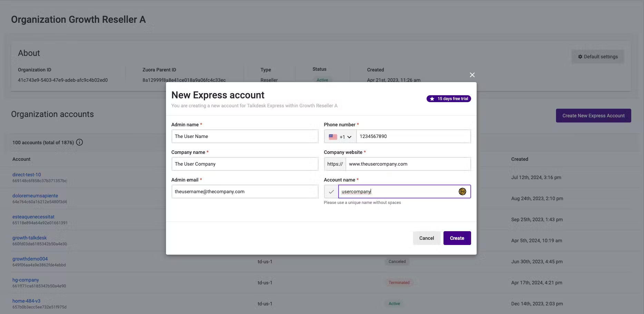Click the US flag icon in Phone number
Image resolution: width=644 pixels, height=314 pixels.
[x=333, y=137]
